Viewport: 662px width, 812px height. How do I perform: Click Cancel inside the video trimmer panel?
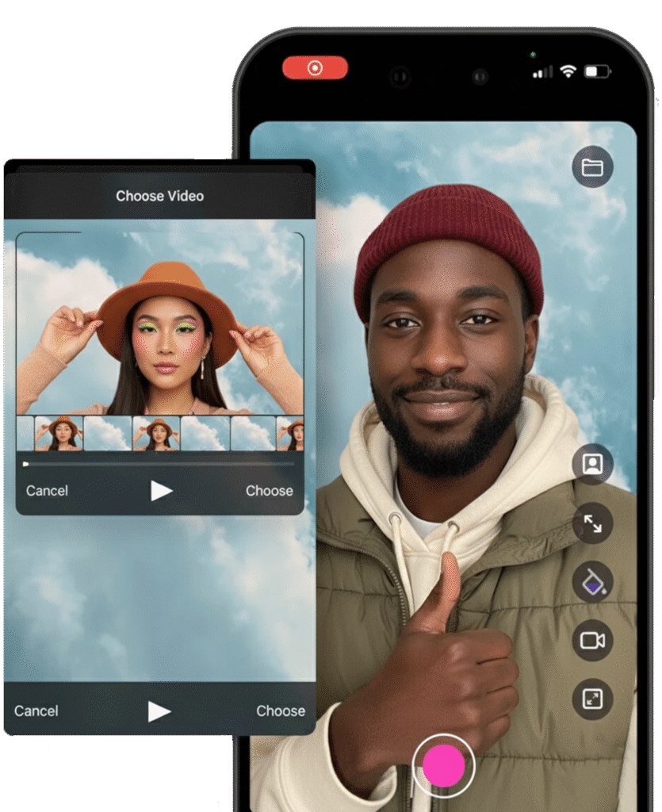coord(47,491)
